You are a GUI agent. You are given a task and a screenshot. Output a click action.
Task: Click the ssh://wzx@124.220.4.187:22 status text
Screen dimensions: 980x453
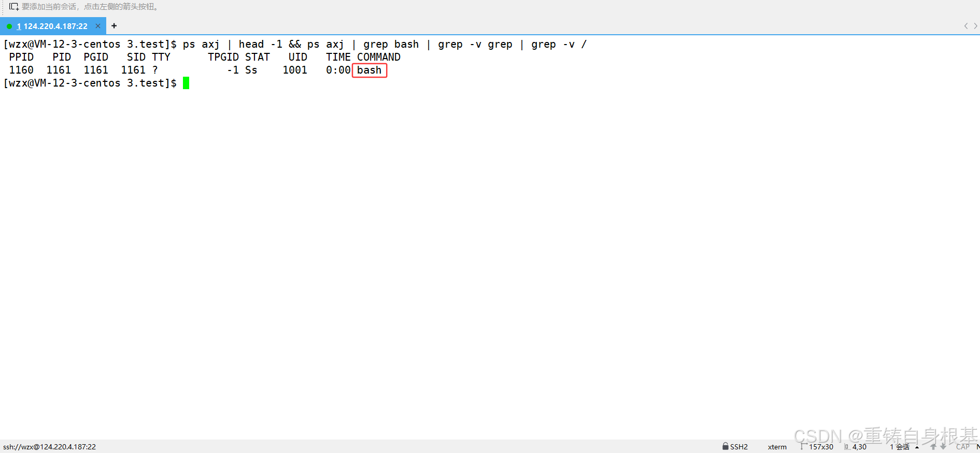[49, 447]
